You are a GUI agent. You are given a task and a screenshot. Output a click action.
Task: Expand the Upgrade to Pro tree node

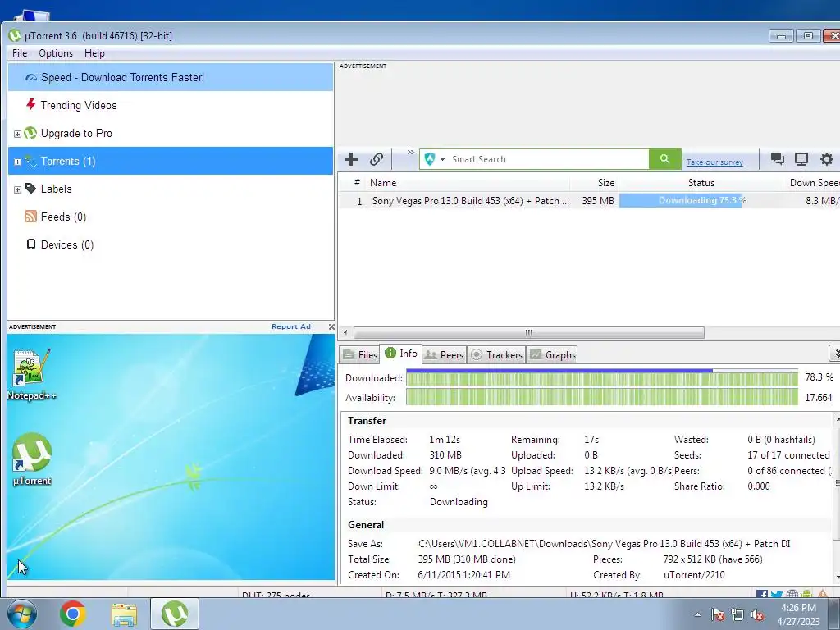tap(17, 134)
